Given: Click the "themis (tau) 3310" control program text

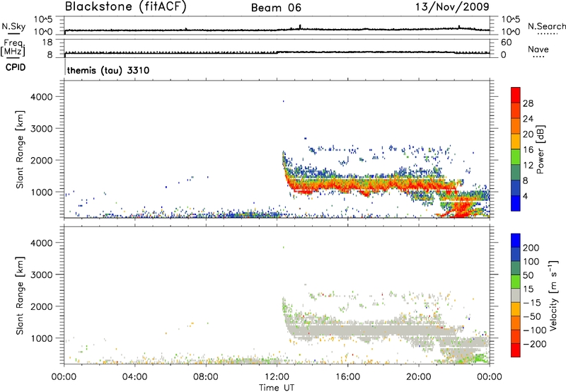Looking at the screenshot, I should click(108, 70).
